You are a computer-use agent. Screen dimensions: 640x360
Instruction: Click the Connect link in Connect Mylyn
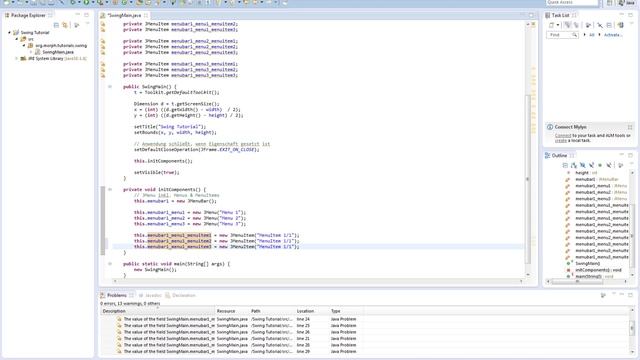coord(563,136)
